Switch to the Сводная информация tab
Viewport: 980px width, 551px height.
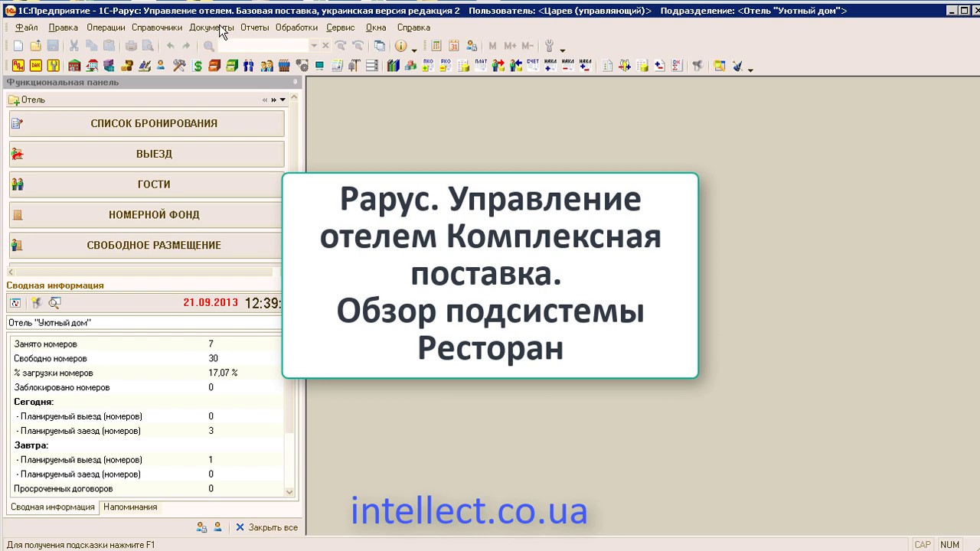click(x=53, y=507)
